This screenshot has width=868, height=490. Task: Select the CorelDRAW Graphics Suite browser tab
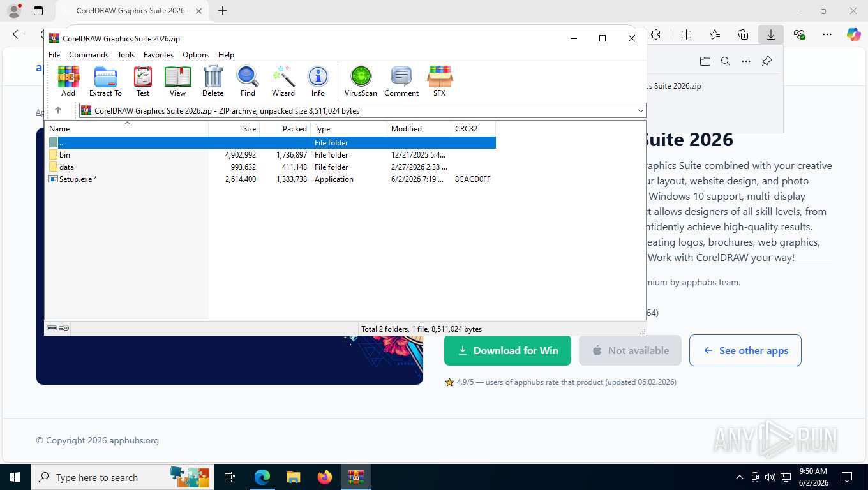point(131,11)
